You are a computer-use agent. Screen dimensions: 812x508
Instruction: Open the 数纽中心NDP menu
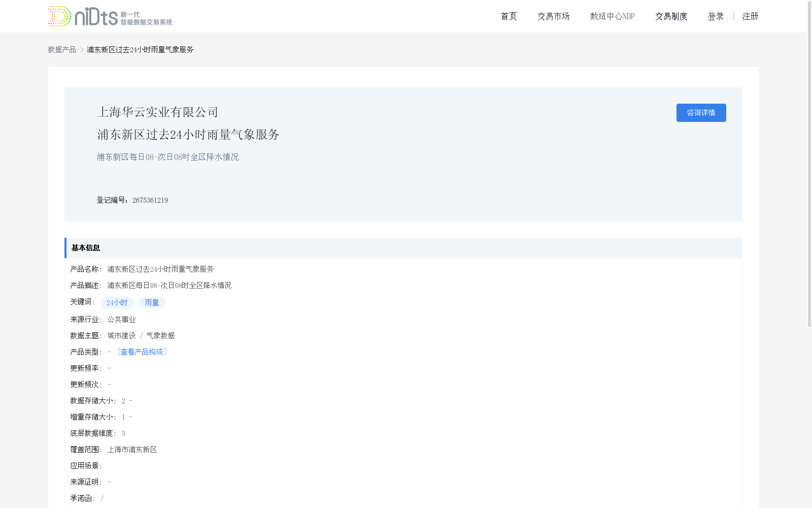click(612, 16)
